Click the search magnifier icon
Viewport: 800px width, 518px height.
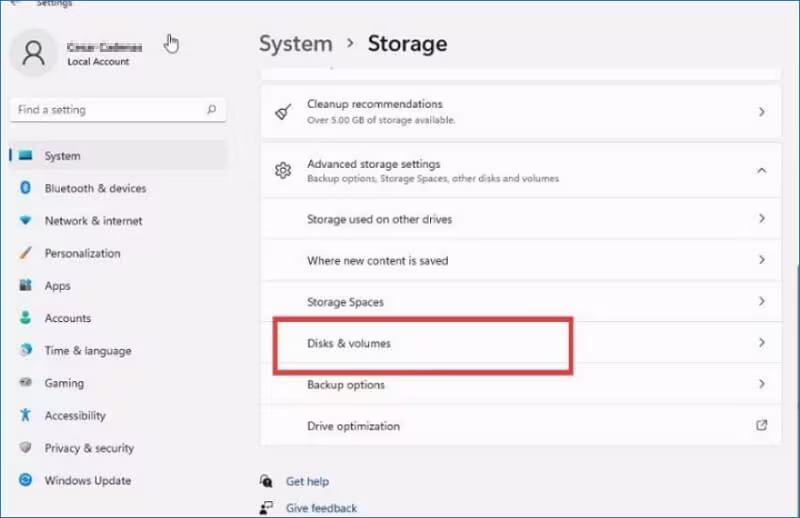click(x=211, y=110)
